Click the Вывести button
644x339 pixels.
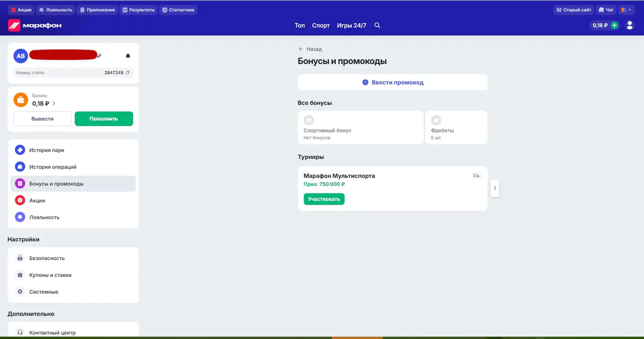point(42,119)
